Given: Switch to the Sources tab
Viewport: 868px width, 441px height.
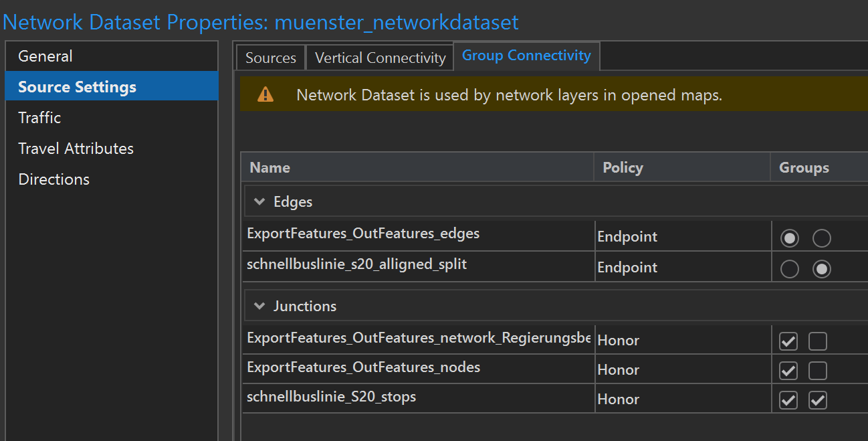Looking at the screenshot, I should click(x=270, y=58).
